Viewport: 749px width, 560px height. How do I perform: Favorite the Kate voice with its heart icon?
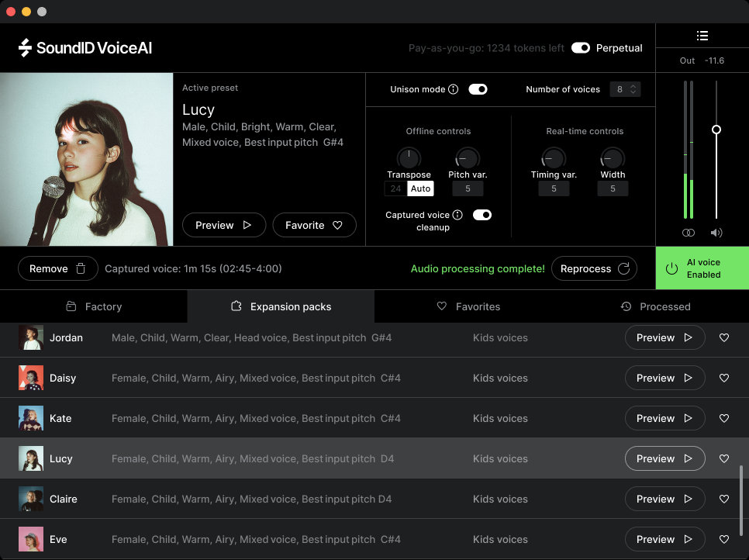click(723, 418)
